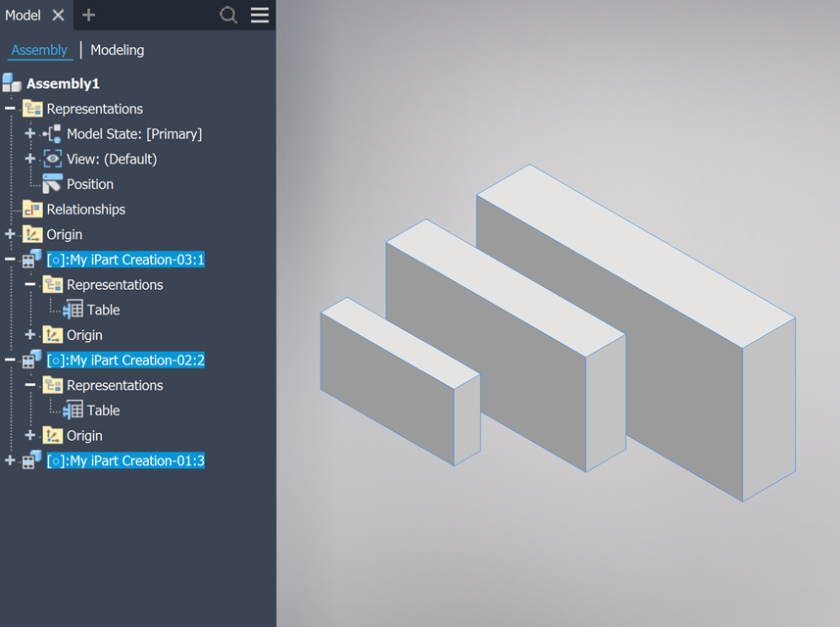Image resolution: width=840 pixels, height=627 pixels.
Task: Click the Model State icon
Action: click(52, 134)
